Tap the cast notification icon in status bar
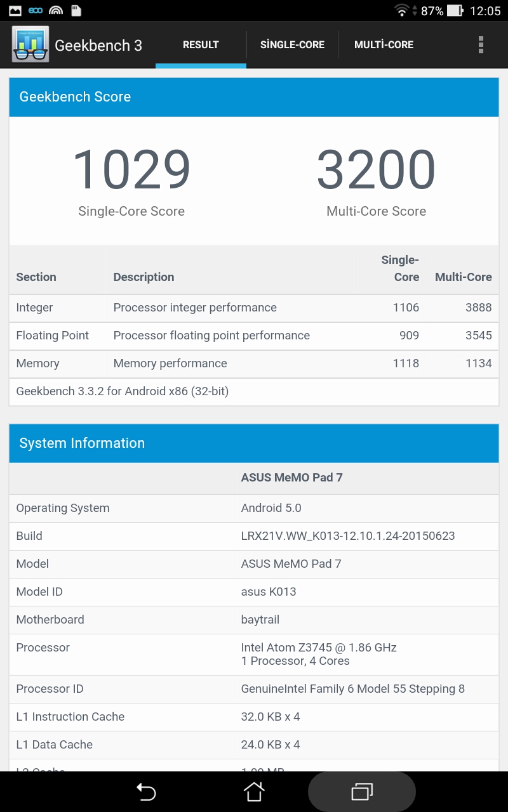The width and height of the screenshot is (508, 812). [x=56, y=11]
